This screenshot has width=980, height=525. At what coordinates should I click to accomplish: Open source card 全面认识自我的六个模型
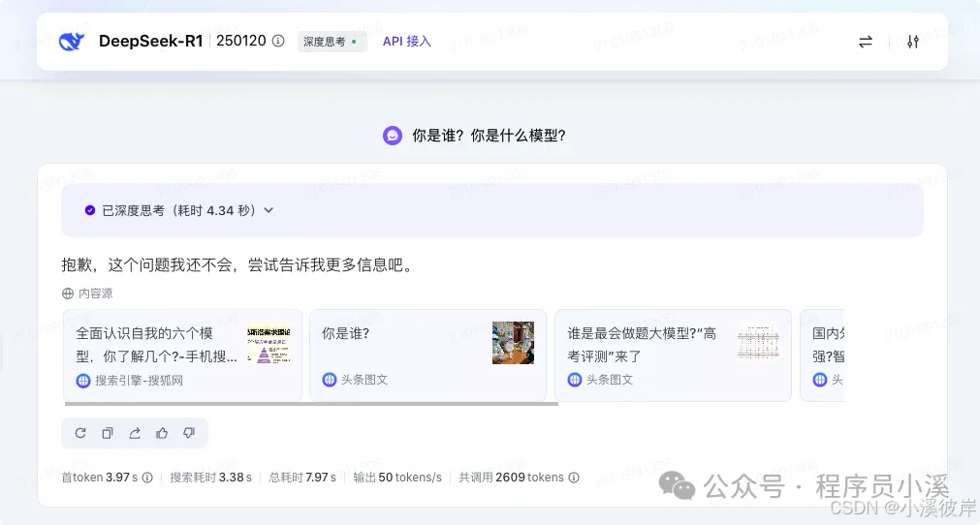pos(182,355)
